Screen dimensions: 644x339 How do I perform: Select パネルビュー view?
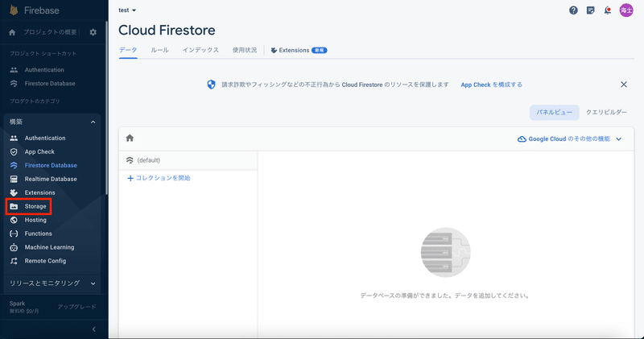pyautogui.click(x=555, y=112)
